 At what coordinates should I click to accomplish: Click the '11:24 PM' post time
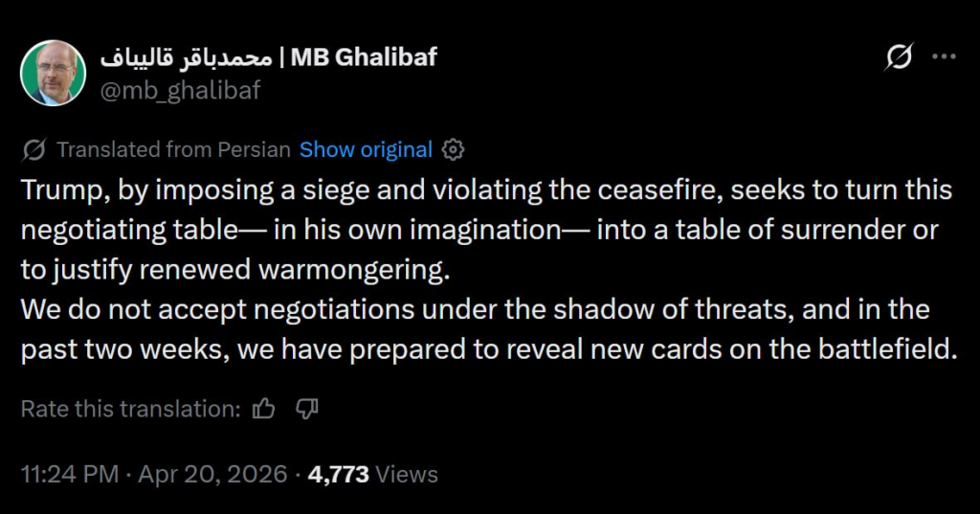pyautogui.click(x=70, y=474)
